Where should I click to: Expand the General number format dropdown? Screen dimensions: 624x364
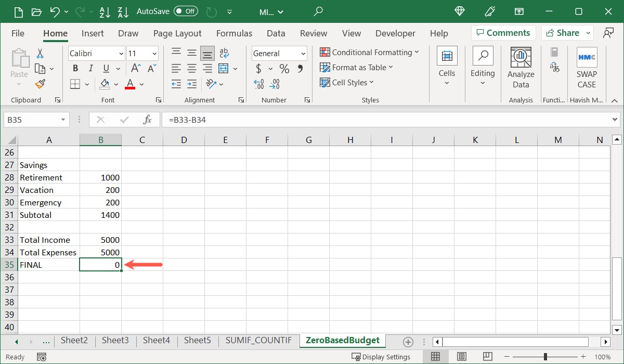tap(303, 54)
